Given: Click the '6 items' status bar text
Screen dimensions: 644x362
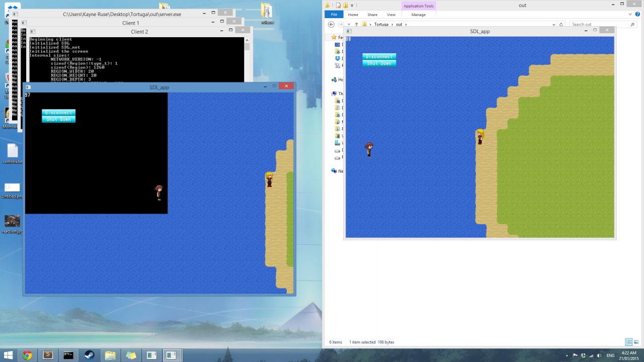Looking at the screenshot, I should [336, 342].
